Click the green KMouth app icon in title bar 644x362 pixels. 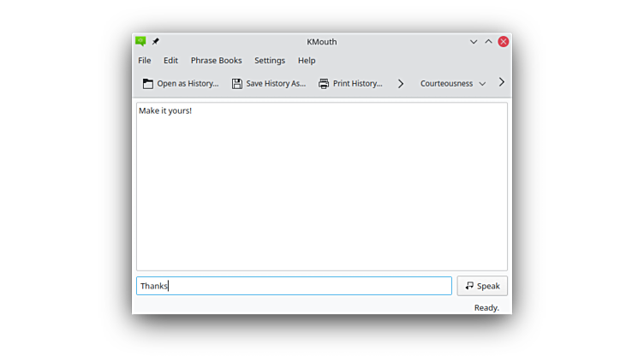[x=140, y=41]
